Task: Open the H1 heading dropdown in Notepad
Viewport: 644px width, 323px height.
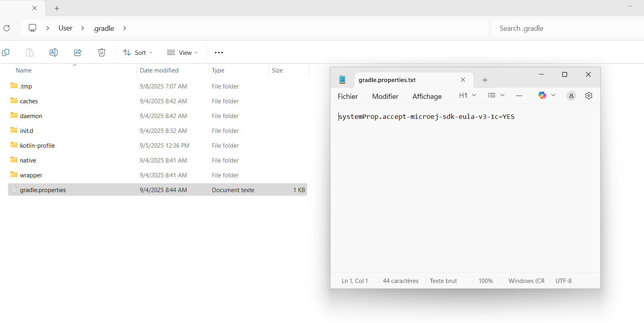Action: click(x=467, y=95)
